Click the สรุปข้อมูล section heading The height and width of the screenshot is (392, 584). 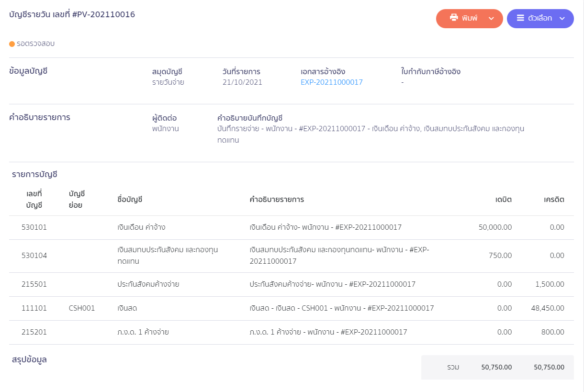tap(29, 359)
